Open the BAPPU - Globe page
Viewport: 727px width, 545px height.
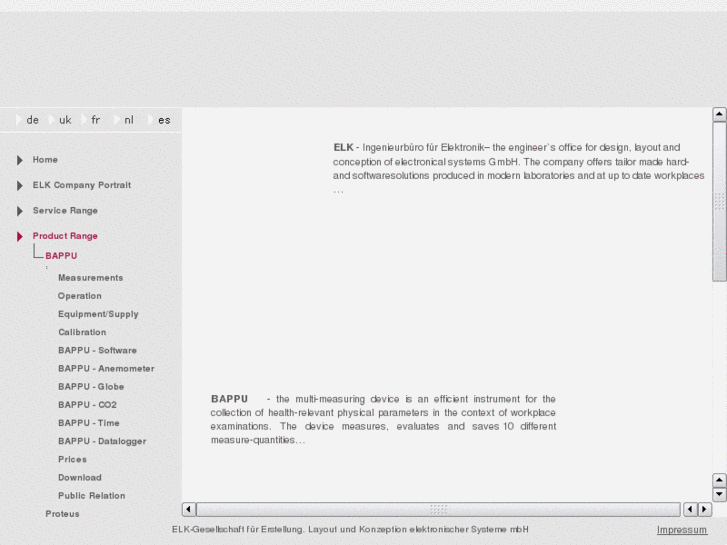coord(91,386)
